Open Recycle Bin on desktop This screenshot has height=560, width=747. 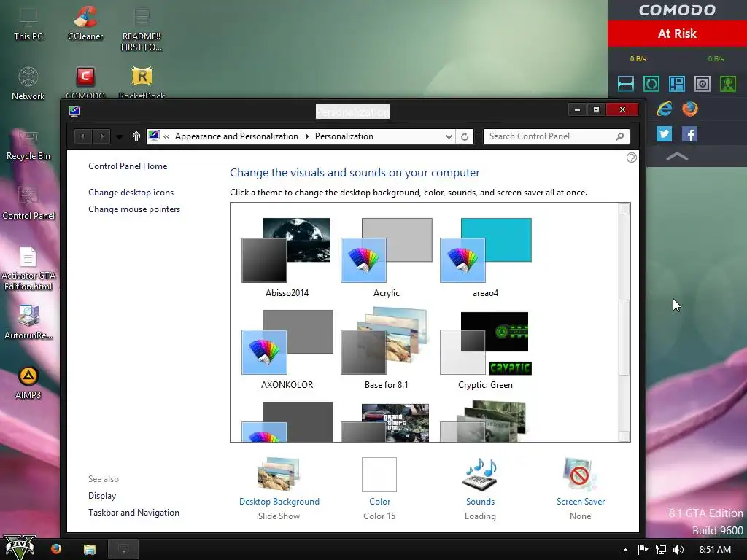point(28,145)
